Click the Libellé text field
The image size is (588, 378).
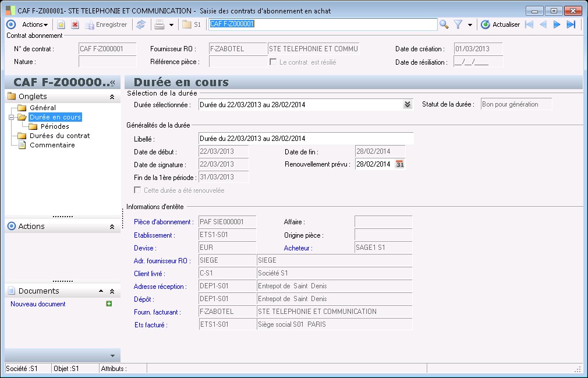[306, 139]
